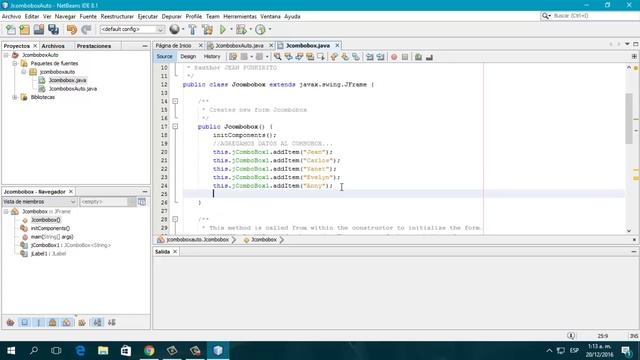Click the Uncomment editor toolbar icon

(429, 57)
